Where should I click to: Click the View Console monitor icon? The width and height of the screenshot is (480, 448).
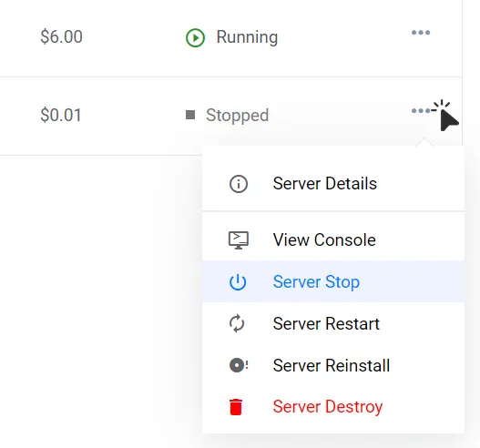(x=239, y=240)
